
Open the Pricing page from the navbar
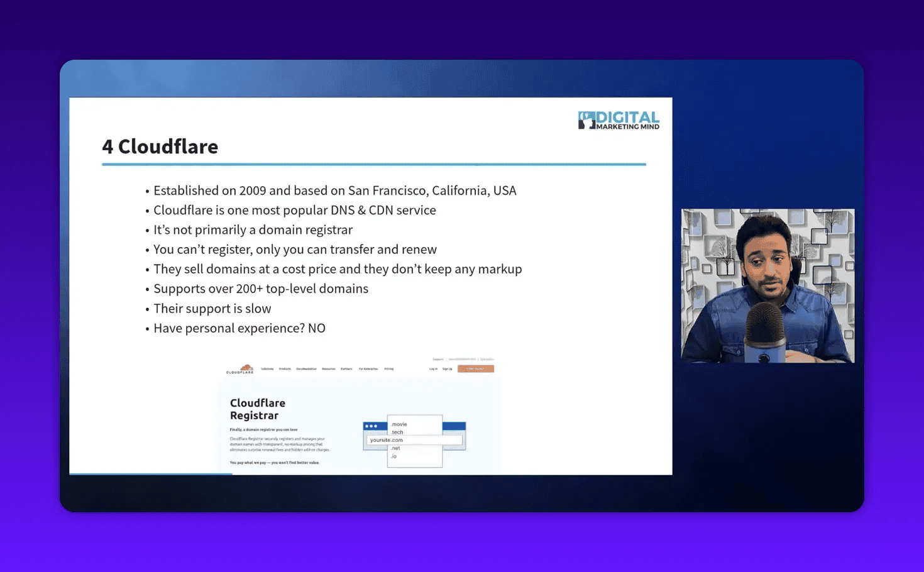pos(389,369)
